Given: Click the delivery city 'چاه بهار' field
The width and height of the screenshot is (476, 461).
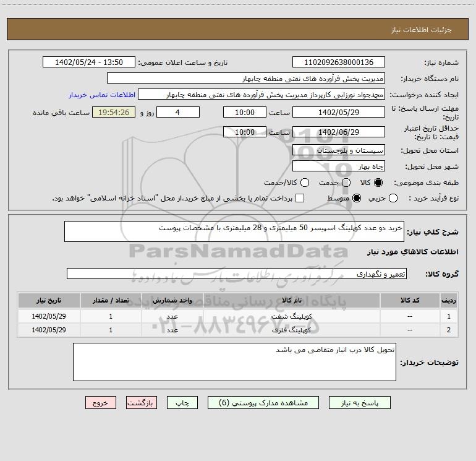Looking at the screenshot, I should tap(338, 166).
